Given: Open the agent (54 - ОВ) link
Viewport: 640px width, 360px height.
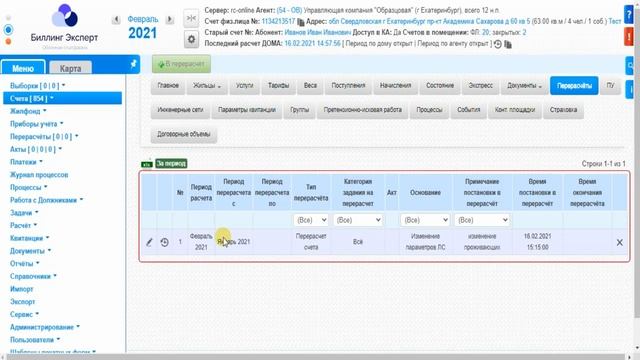Looking at the screenshot, I should [x=289, y=10].
